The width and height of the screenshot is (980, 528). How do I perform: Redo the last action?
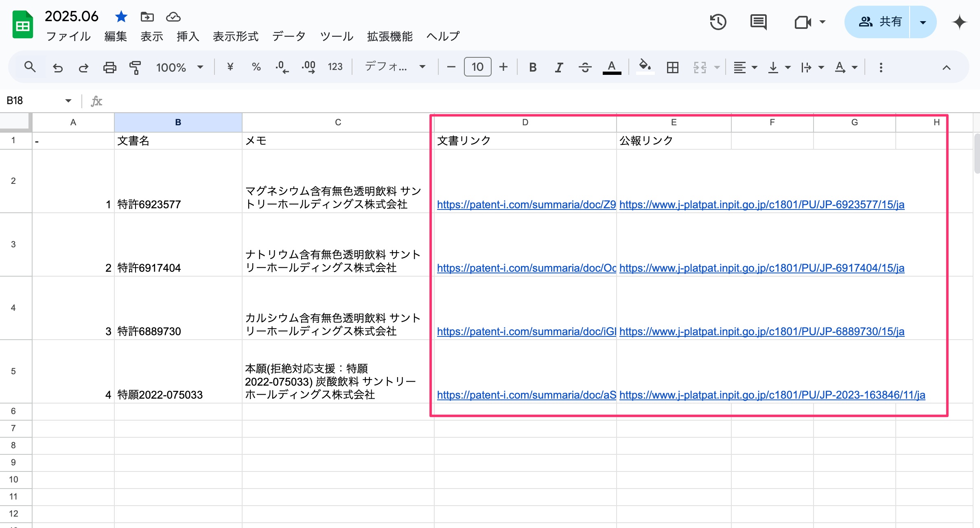[83, 67]
